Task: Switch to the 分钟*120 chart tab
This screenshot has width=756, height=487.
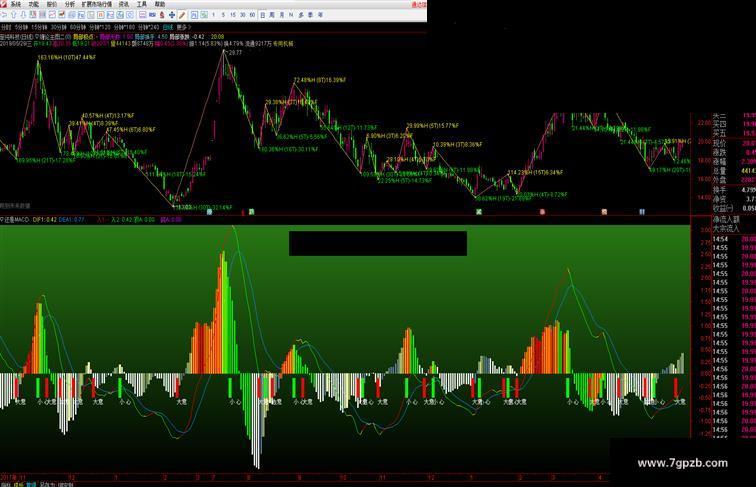Action: coord(100,27)
